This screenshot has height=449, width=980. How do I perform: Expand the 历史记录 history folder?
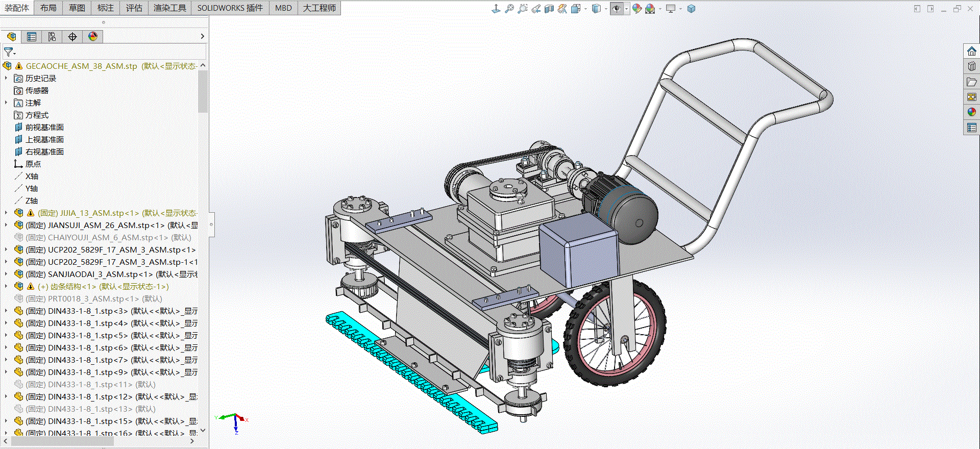coord(6,78)
